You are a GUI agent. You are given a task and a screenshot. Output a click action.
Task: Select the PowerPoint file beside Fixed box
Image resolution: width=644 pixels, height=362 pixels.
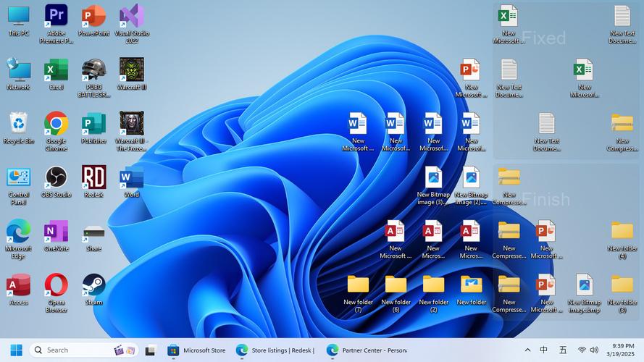[x=471, y=78]
